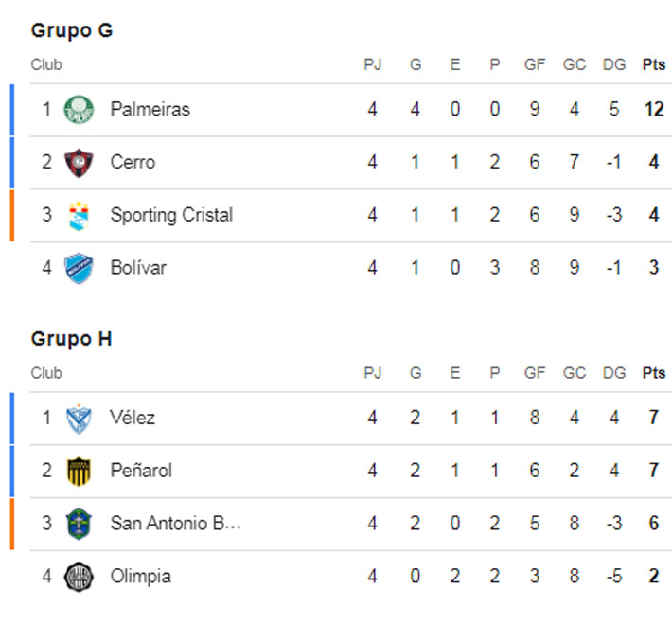Open the truncated San Antonio B… name
The image size is (672, 624).
(175, 524)
